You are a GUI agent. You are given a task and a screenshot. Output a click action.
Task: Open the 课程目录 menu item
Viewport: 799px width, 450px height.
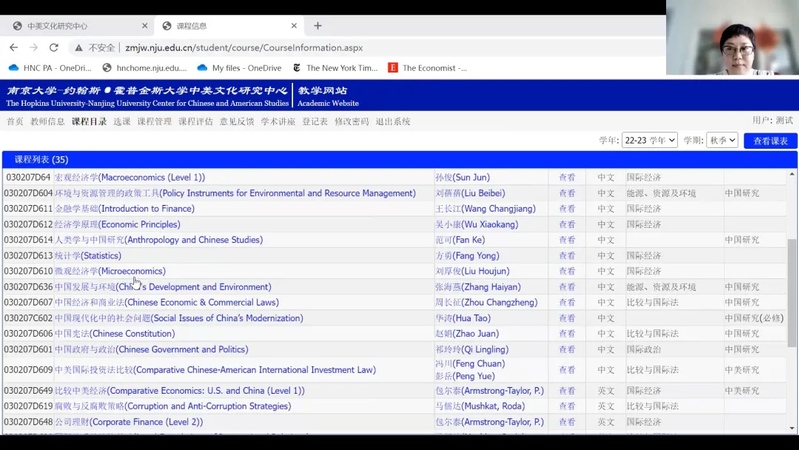(x=89, y=121)
